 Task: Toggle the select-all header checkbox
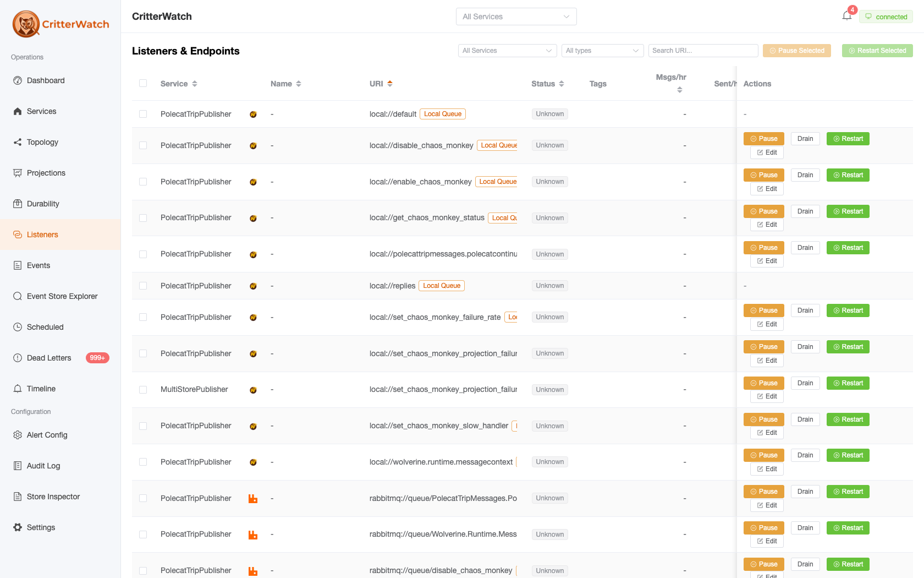(x=143, y=83)
